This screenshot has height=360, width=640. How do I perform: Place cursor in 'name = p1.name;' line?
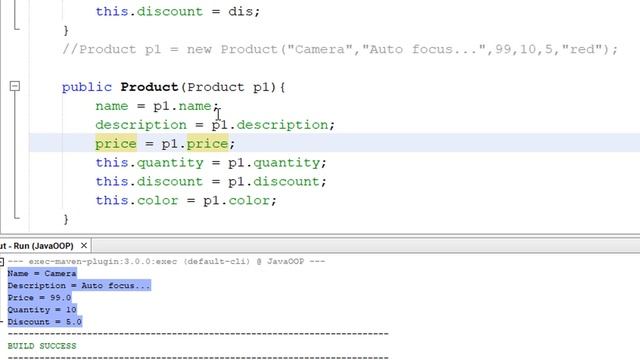pos(158,106)
